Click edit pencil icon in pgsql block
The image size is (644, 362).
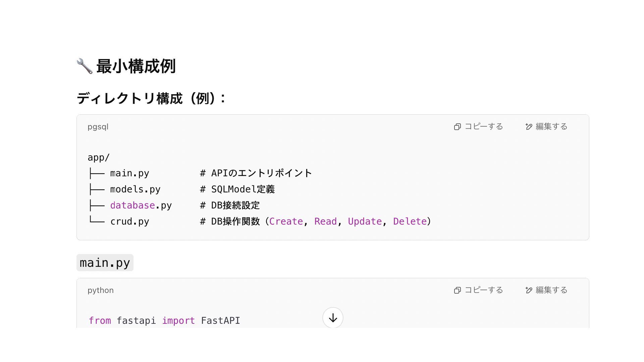pos(529,127)
